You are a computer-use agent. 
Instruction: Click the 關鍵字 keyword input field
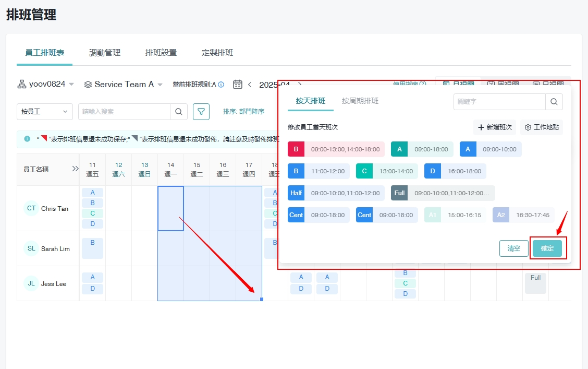(499, 102)
